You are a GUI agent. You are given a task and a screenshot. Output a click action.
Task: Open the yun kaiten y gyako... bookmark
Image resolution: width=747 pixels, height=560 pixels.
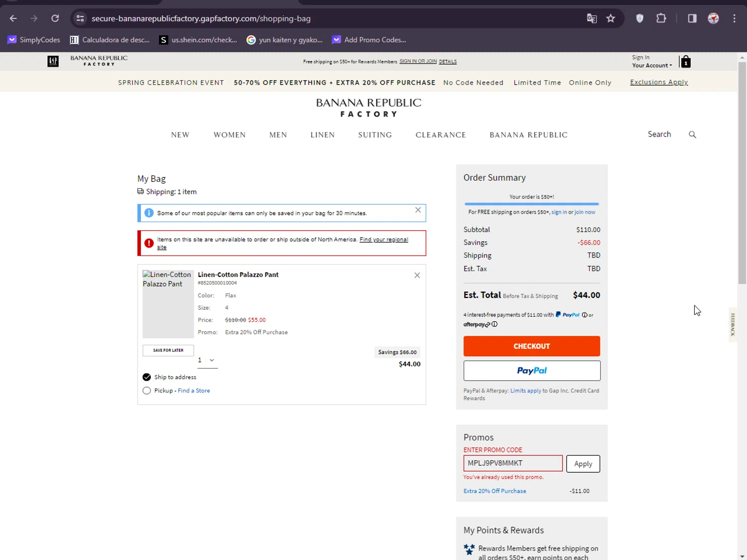[x=284, y=40]
